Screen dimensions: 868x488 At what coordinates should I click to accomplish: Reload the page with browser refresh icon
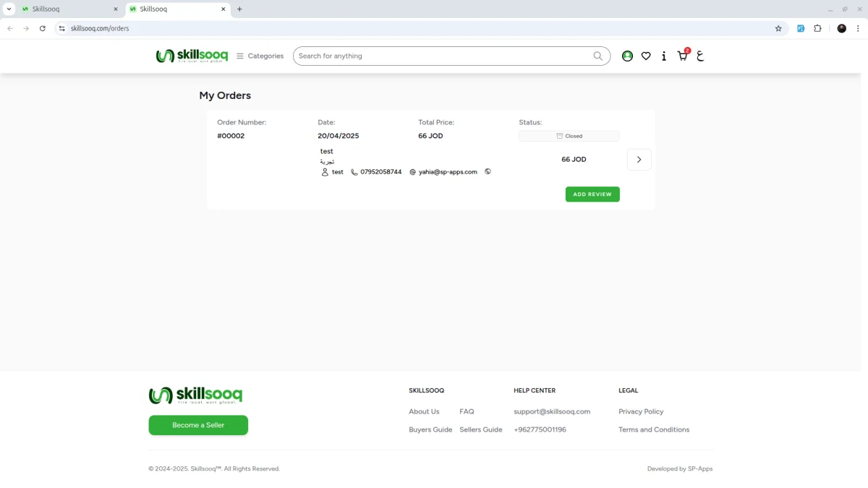tap(43, 28)
